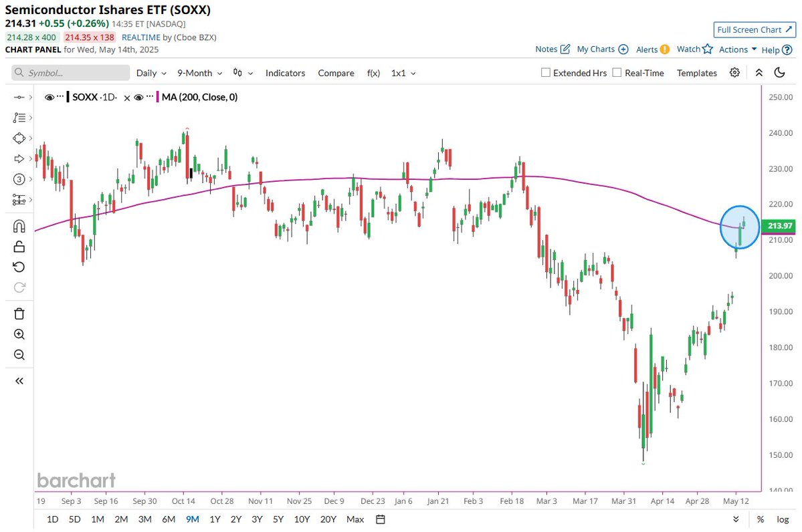The height and width of the screenshot is (532, 802).
Task: Click the trash delete drawings icon
Action: (19, 313)
